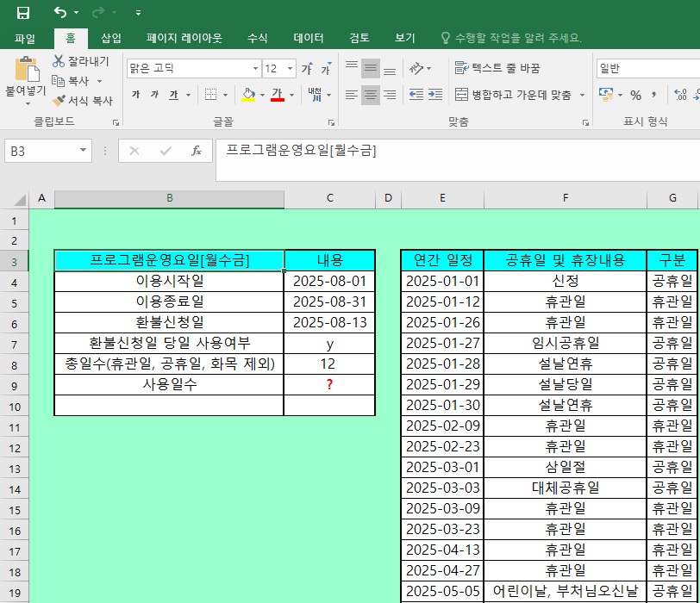This screenshot has height=603, width=700.
Task: Open the 삽입 (Insert) ribbon tab
Action: 111,38
